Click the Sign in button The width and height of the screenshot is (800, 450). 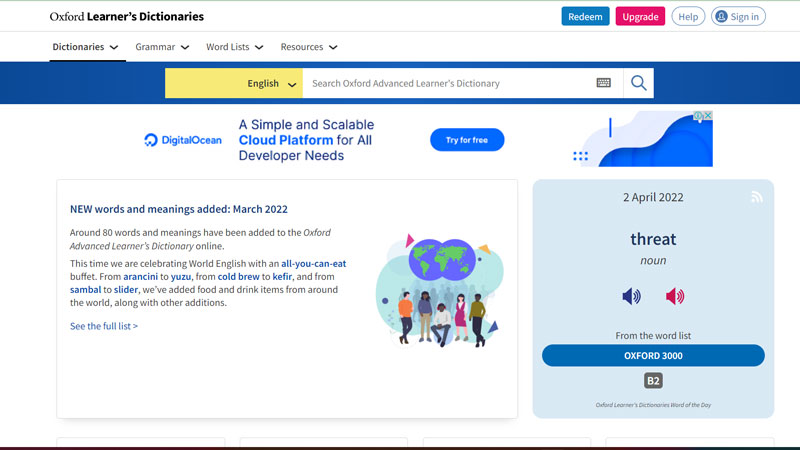point(738,16)
